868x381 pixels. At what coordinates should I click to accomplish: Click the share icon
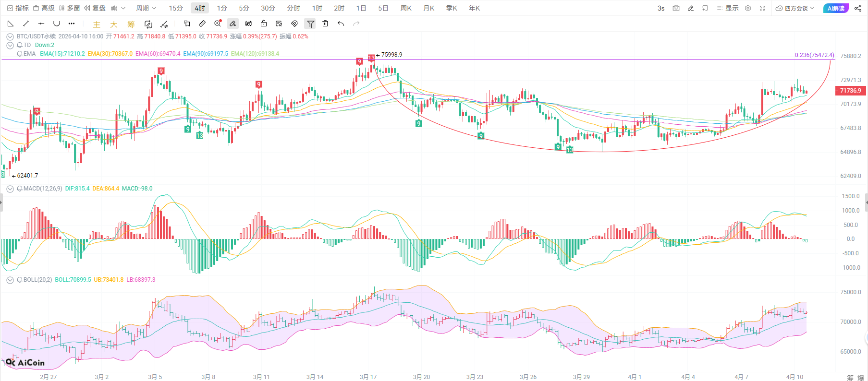coord(858,8)
